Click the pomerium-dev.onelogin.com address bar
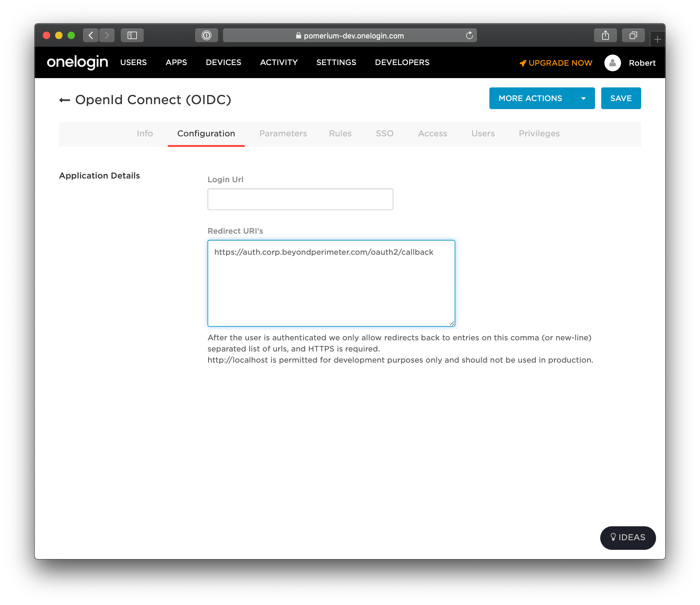The width and height of the screenshot is (700, 605). [350, 36]
